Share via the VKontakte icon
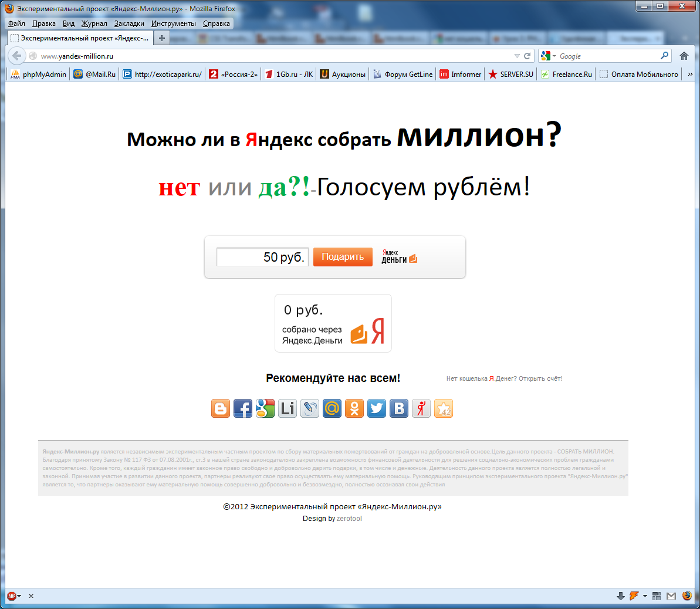This screenshot has height=609, width=700. 398,408
